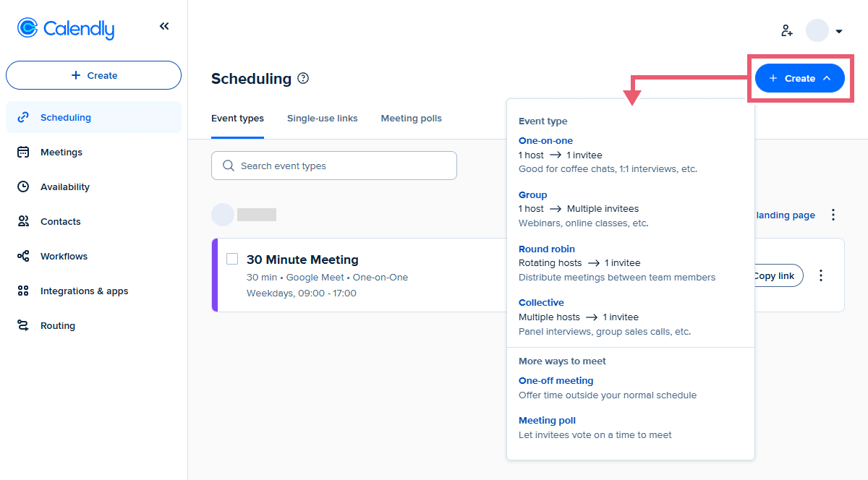Check the 30 Minute Meeting checkbox

coord(232,259)
